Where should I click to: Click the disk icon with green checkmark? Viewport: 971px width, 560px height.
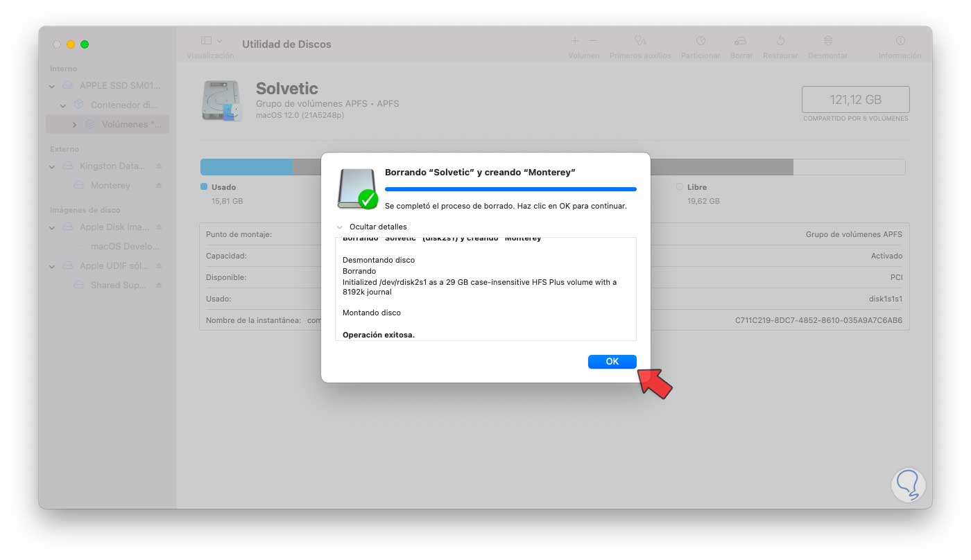point(357,189)
